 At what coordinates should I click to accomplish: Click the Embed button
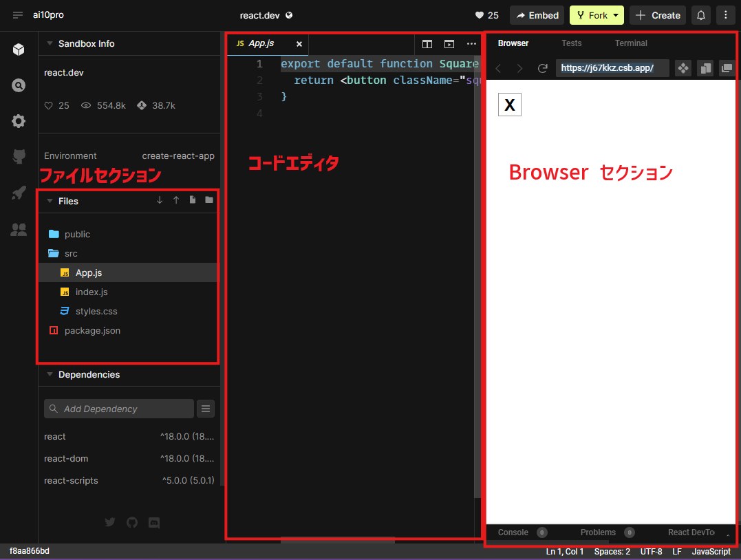pos(537,14)
